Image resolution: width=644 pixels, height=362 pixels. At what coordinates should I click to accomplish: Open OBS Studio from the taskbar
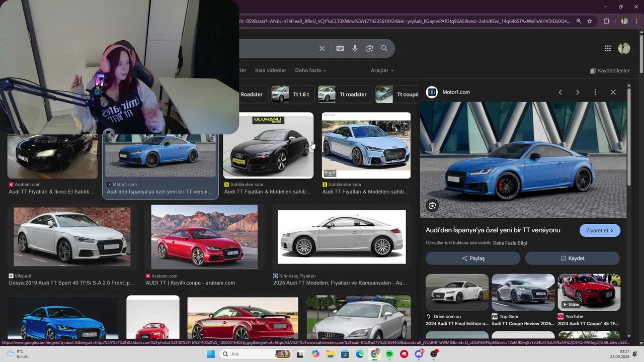[x=434, y=354]
